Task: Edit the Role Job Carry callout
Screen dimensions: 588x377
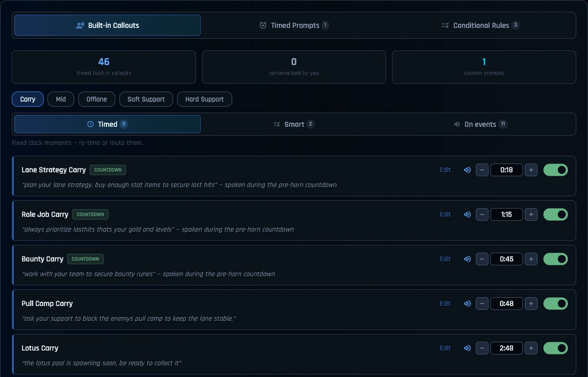Action: (x=445, y=214)
